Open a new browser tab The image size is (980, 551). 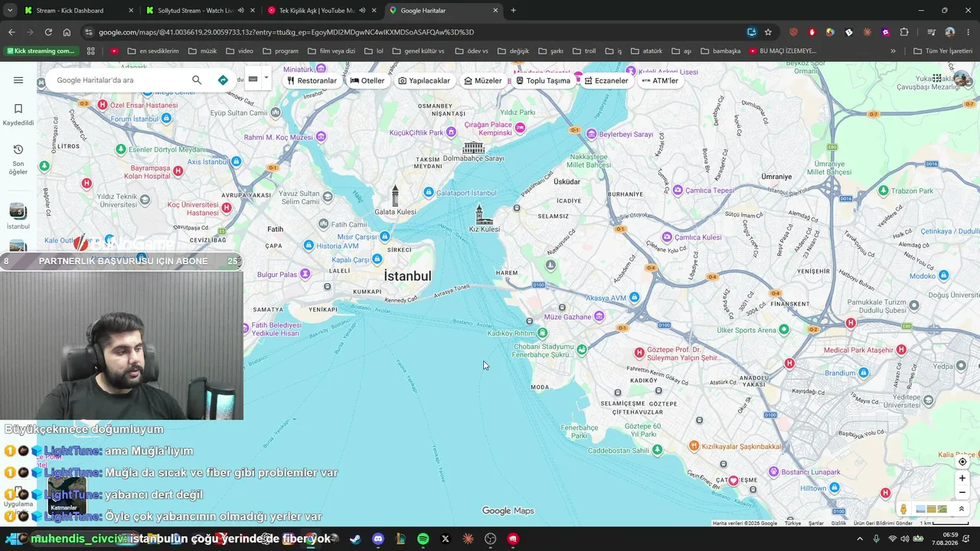[x=513, y=11]
